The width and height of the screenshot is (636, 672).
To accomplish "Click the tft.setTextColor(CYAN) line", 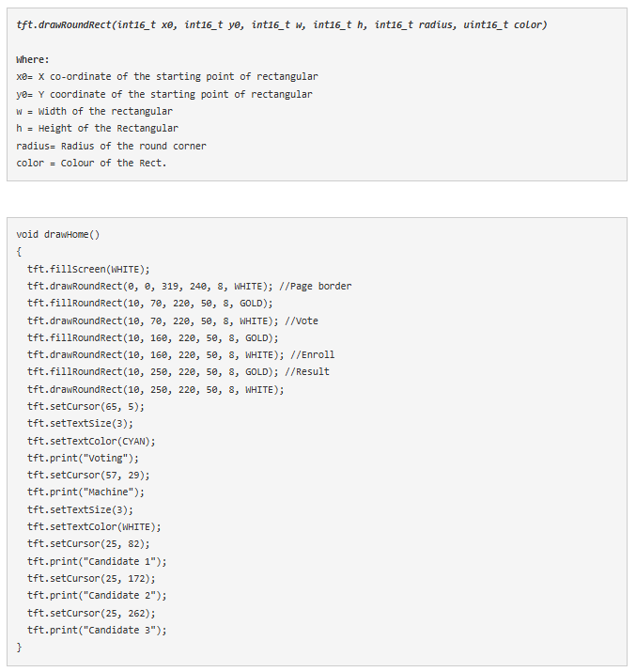I will pos(91,441).
